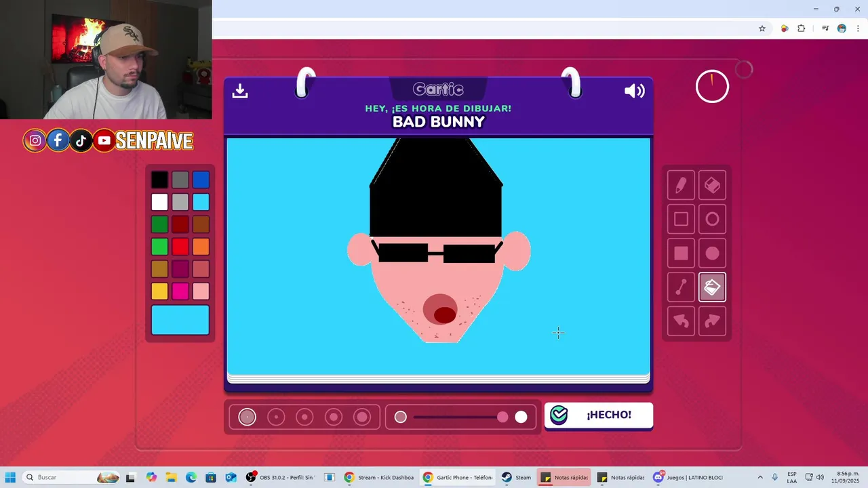Select the Paint Bucket fill tool

tap(712, 287)
